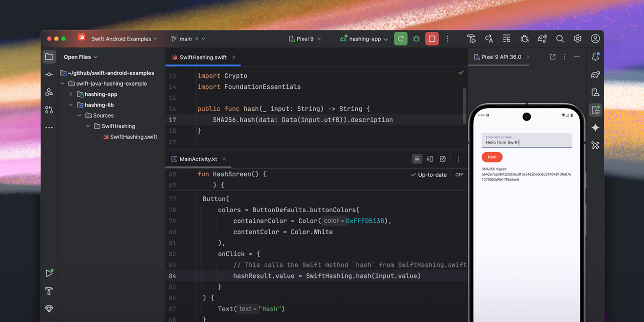Collapse the Sources folder
Image resolution: width=644 pixels, height=322 pixels.
(x=79, y=116)
